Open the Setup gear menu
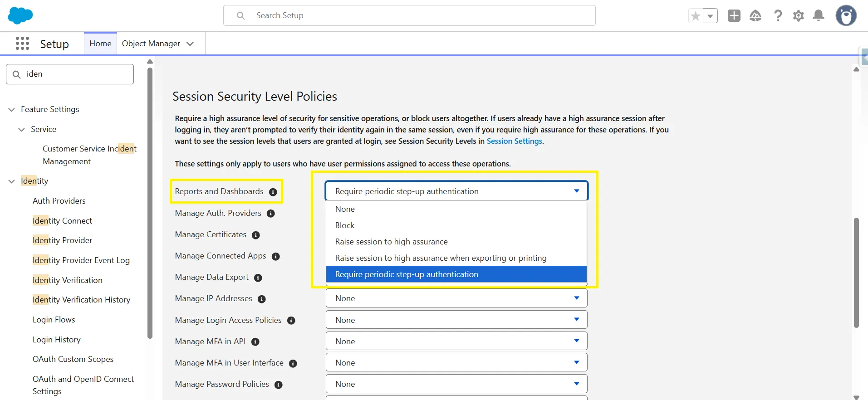868x400 pixels. (799, 16)
